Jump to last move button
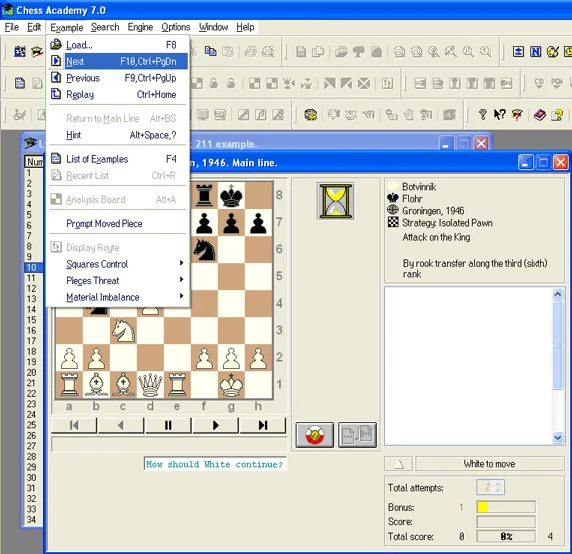The width and height of the screenshot is (572, 554). [x=263, y=425]
